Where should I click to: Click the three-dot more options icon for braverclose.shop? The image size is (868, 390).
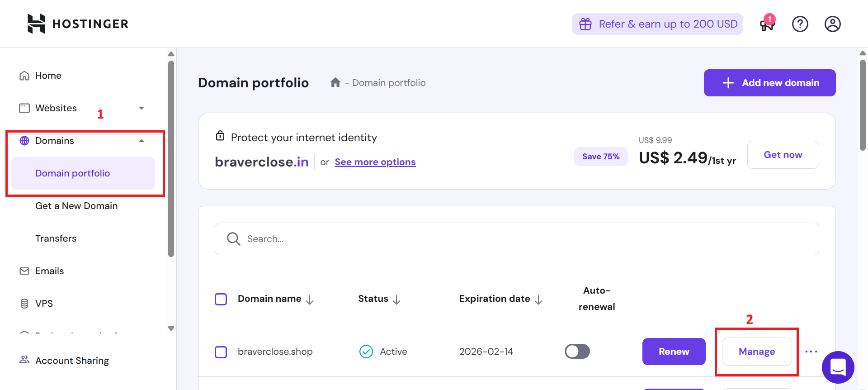[x=811, y=352]
